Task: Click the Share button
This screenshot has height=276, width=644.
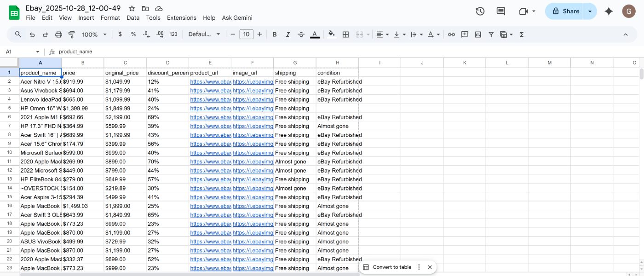Action: pyautogui.click(x=565, y=11)
